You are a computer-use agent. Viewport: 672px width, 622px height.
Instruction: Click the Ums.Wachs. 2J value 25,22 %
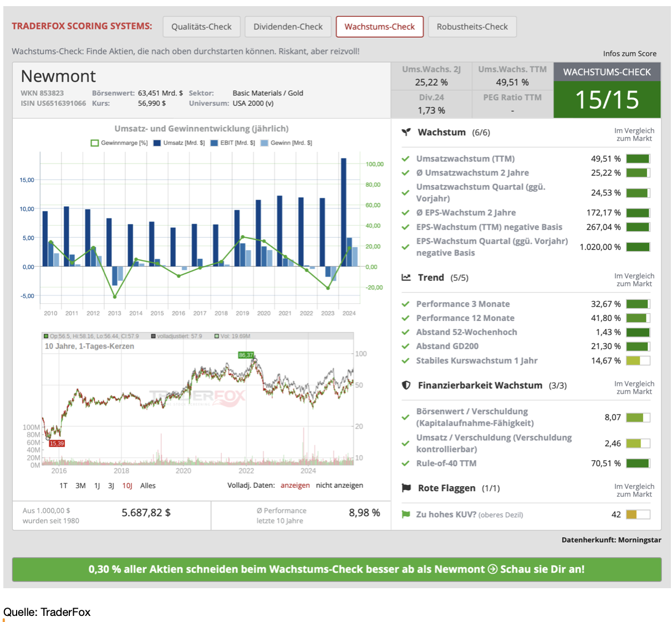point(431,82)
